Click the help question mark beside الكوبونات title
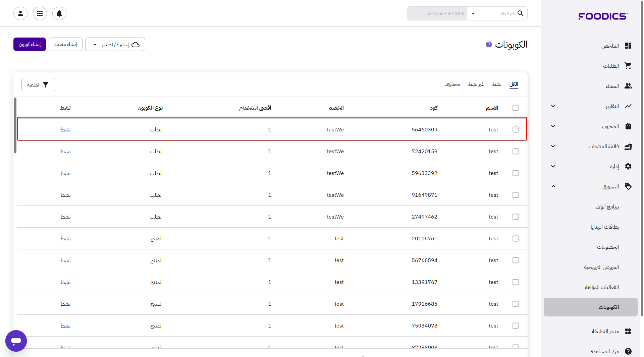The height and width of the screenshot is (357, 644). pos(489,45)
